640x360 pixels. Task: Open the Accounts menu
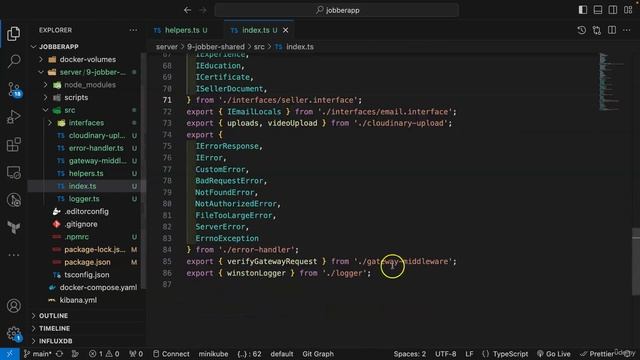point(13,306)
